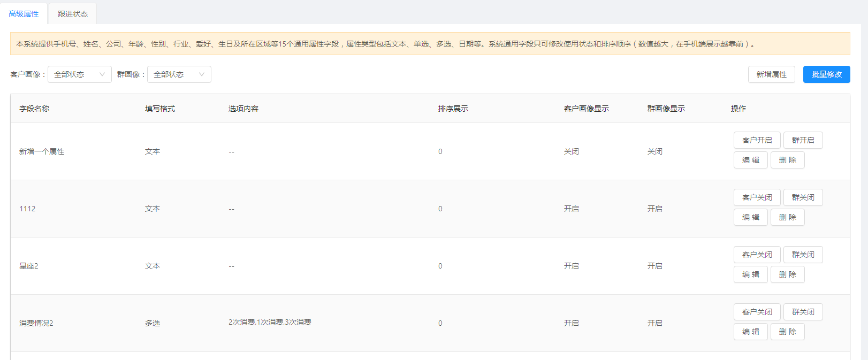Click the 填写格式 column header
This screenshot has width=868, height=360.
coord(160,109)
